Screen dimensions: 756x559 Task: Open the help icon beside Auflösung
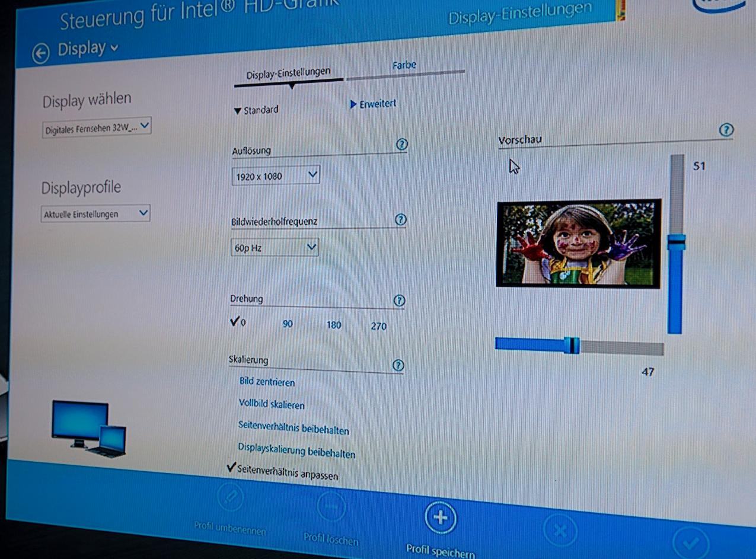[x=402, y=145]
